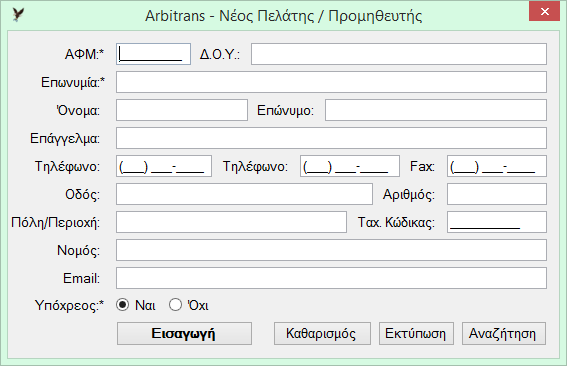Click the Αριθμός: label text

coord(409,195)
